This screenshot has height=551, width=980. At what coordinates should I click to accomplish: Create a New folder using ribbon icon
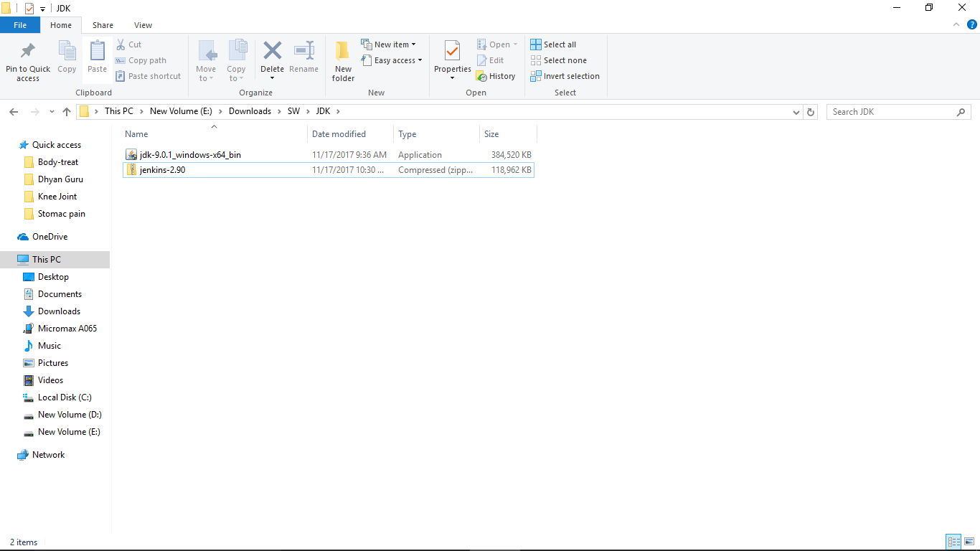pyautogui.click(x=342, y=60)
